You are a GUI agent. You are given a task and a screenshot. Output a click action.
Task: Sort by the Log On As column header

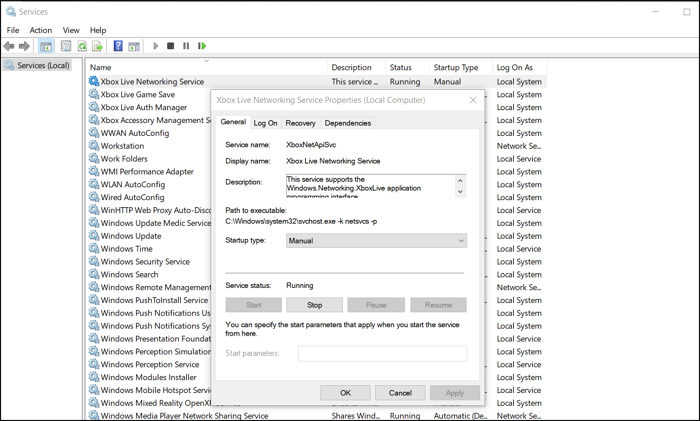point(520,67)
